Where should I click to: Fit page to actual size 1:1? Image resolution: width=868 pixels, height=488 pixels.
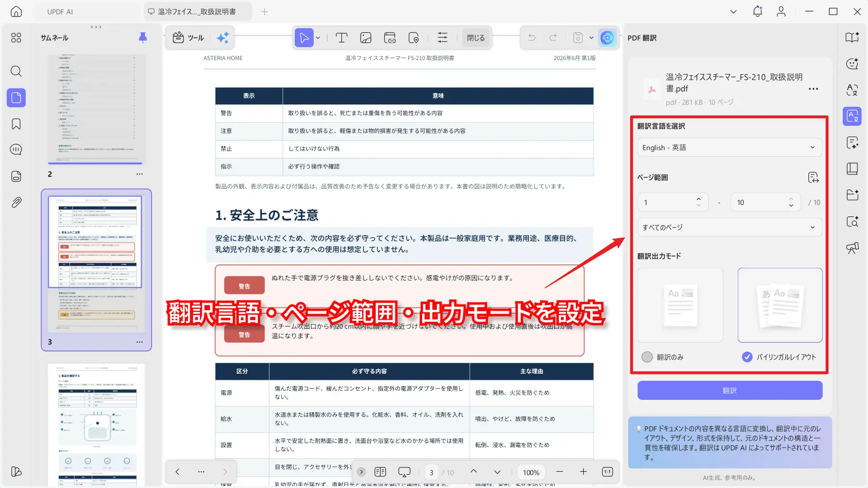608,472
